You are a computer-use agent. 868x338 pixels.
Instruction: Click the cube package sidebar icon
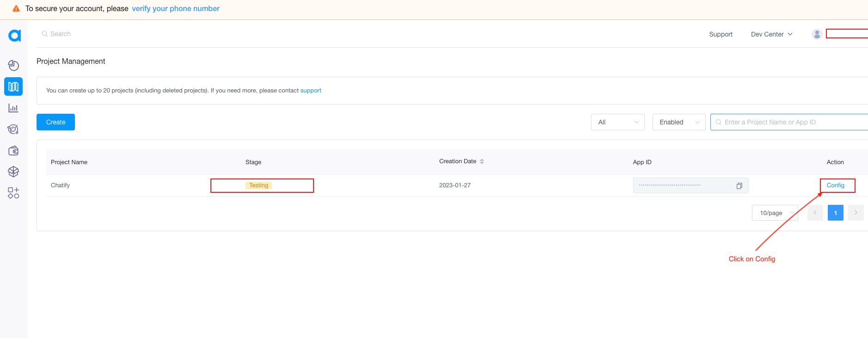click(13, 172)
